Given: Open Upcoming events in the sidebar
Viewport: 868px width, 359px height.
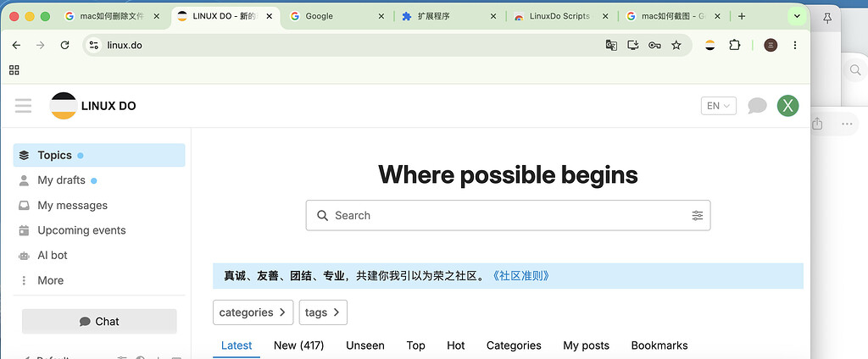Looking at the screenshot, I should (x=99, y=230).
